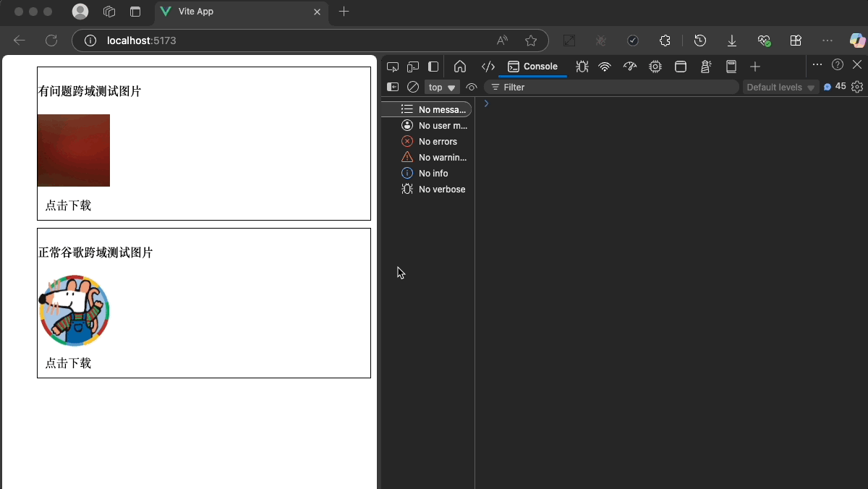Viewport: 868px width, 489px height.
Task: Open the Elements tool
Action: coord(488,67)
